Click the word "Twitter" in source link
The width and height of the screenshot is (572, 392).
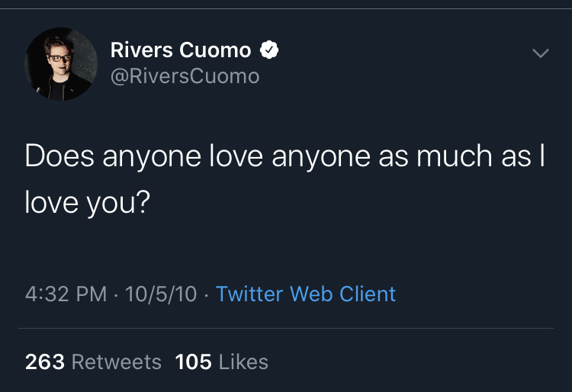click(249, 294)
